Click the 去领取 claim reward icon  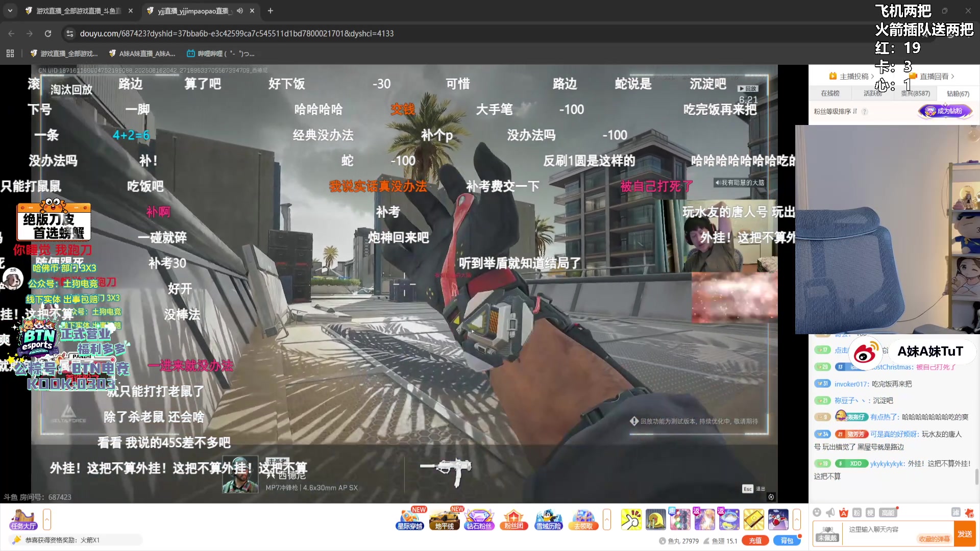583,519
